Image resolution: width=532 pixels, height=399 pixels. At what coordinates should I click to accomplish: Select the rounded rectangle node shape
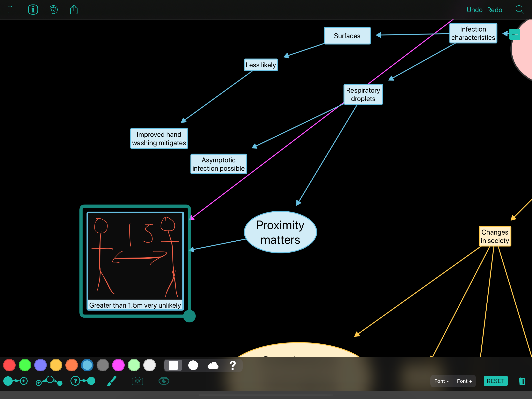(173, 365)
